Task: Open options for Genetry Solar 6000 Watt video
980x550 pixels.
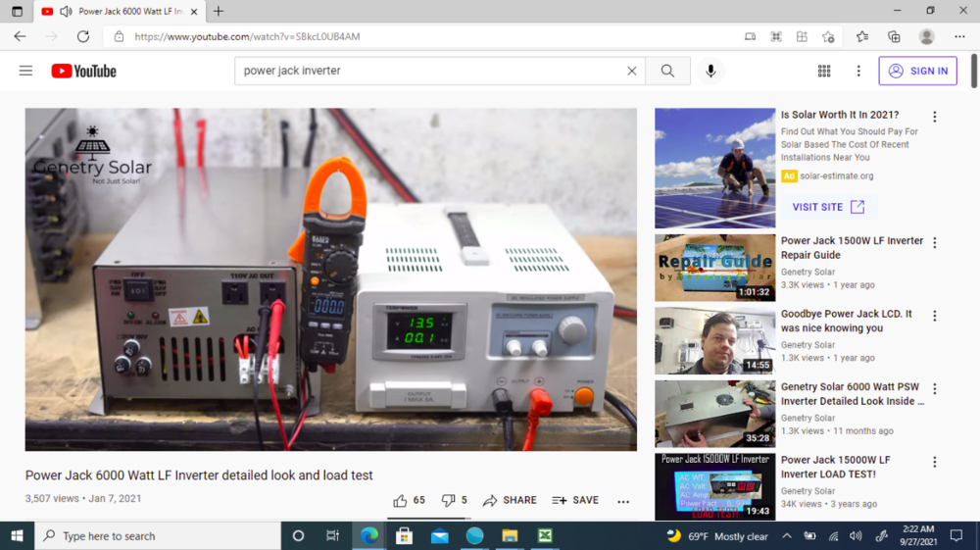Action: (934, 389)
